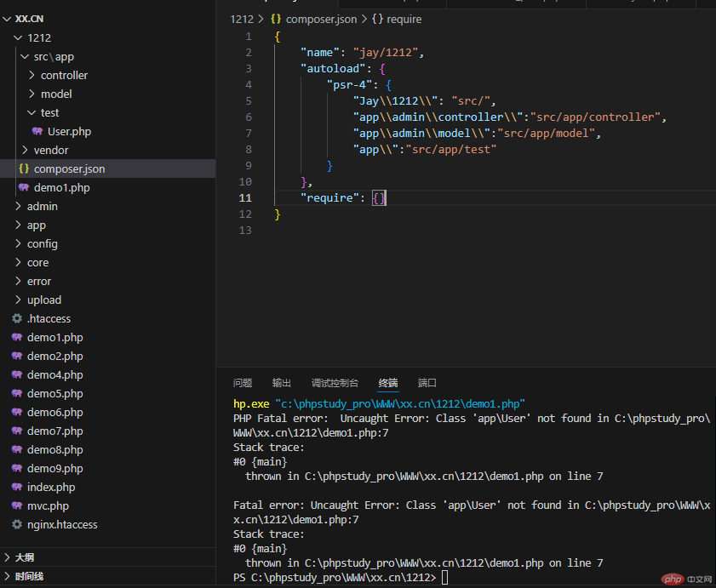Click the "psr-4" key in editor

coord(349,85)
